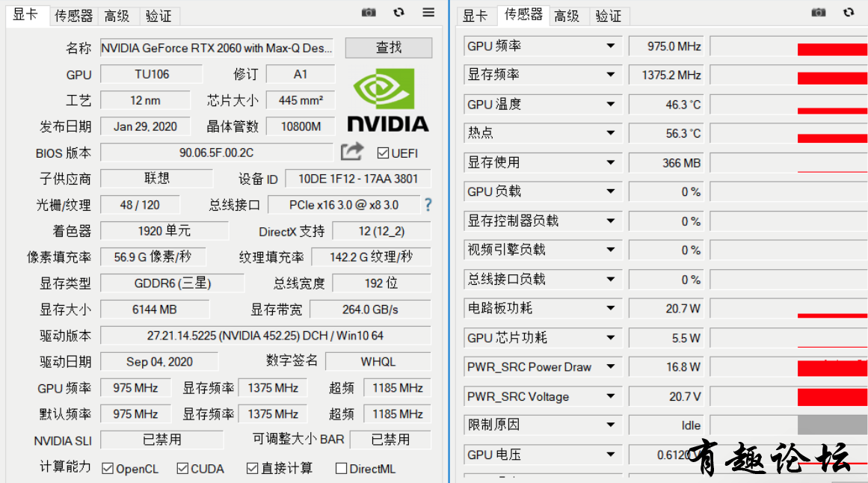Open the 电路板功耗 sensor dropdown

[611, 308]
